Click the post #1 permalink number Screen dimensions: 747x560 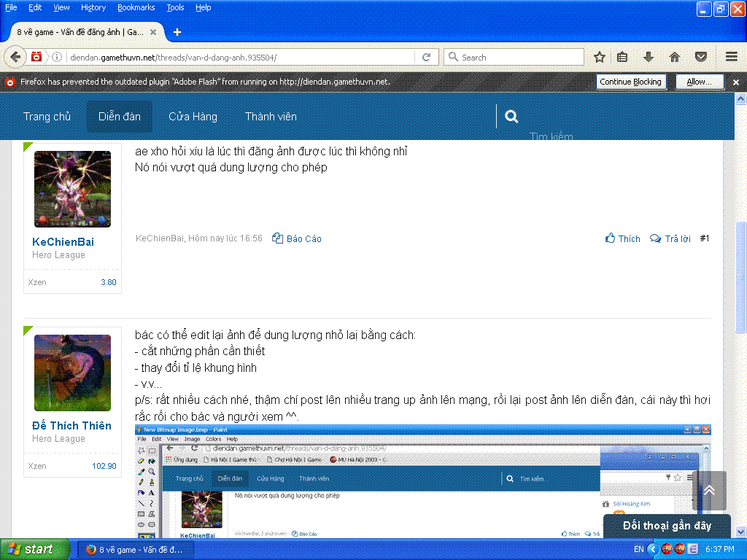705,238
